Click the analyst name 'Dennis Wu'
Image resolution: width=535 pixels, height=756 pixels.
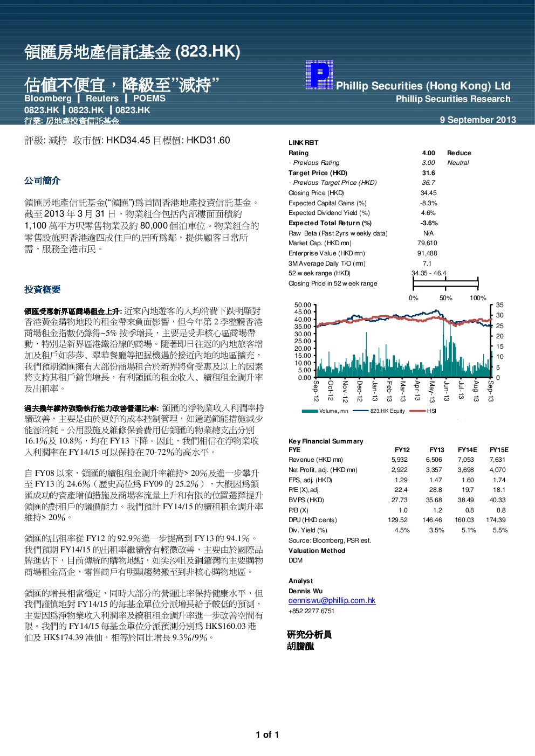click(x=305, y=591)
